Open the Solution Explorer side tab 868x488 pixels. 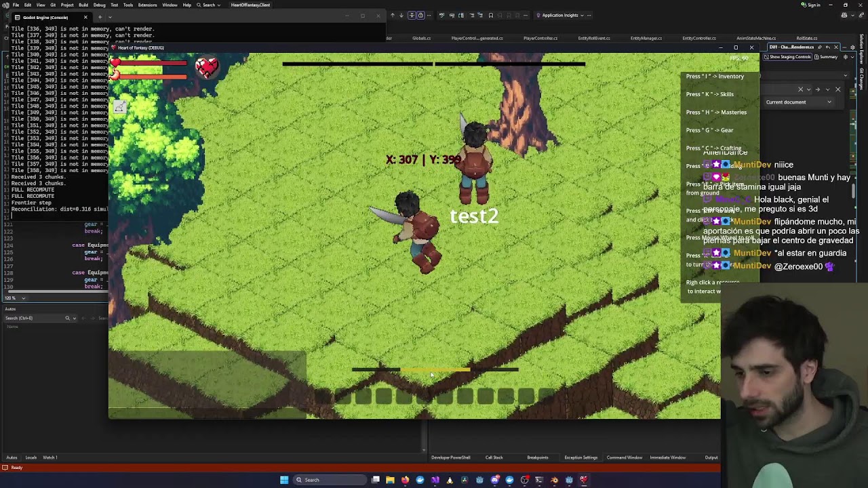tap(862, 49)
